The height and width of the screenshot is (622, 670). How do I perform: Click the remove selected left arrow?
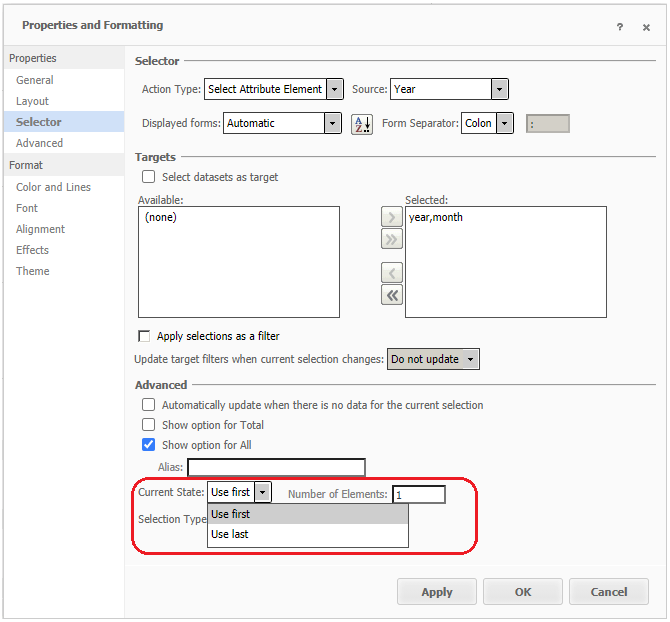click(392, 273)
